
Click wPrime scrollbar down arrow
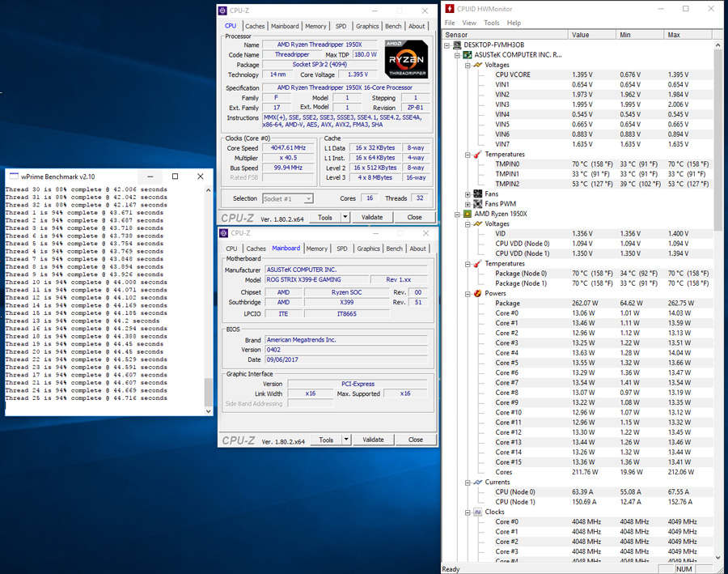pos(208,411)
